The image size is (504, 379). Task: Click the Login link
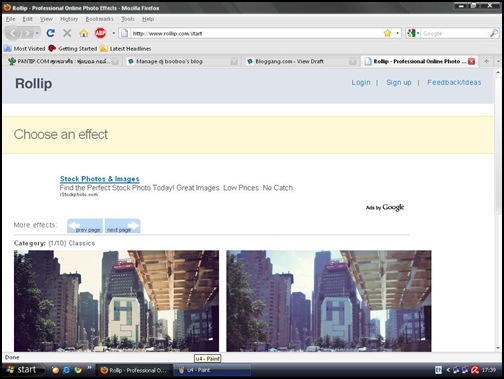point(361,82)
